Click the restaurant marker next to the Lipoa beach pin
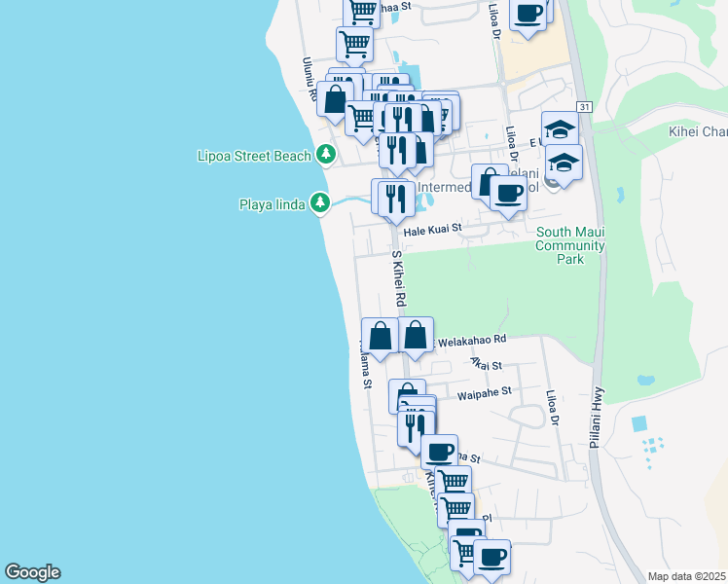Image resolution: width=728 pixels, height=584 pixels. tap(397, 151)
